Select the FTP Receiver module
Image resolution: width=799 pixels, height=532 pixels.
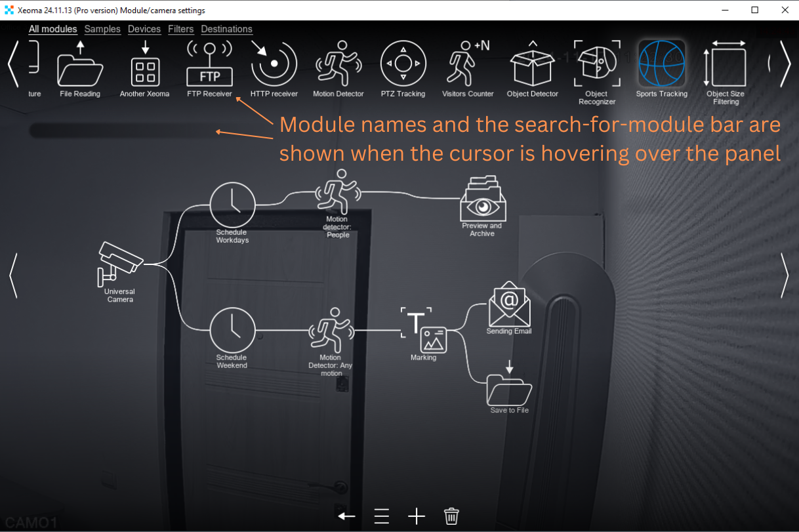point(210,64)
